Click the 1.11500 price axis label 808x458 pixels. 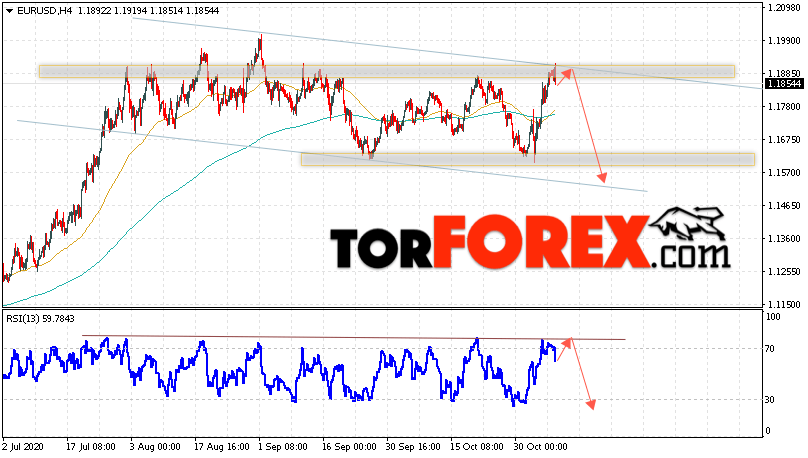tap(784, 304)
